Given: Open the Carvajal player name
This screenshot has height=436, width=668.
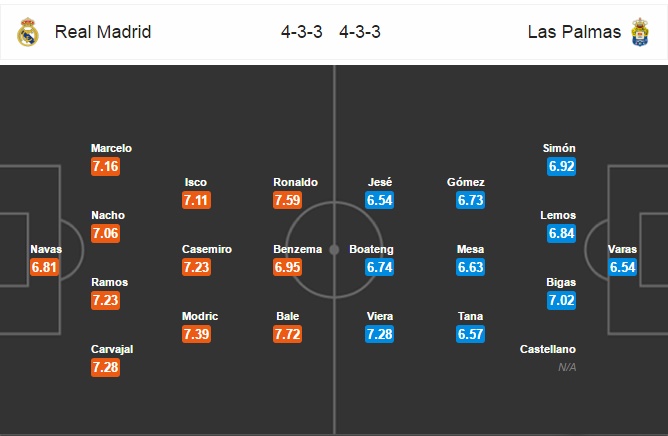Looking at the screenshot, I should click(112, 349).
